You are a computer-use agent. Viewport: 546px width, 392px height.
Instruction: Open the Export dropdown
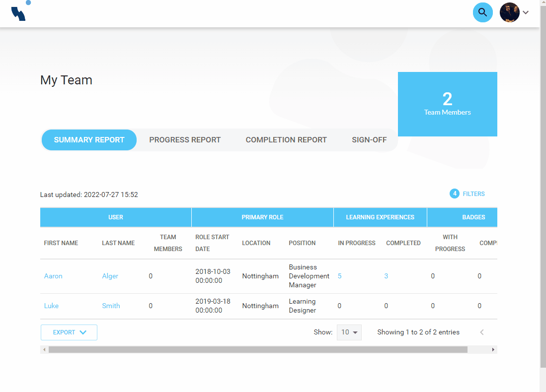pos(69,332)
